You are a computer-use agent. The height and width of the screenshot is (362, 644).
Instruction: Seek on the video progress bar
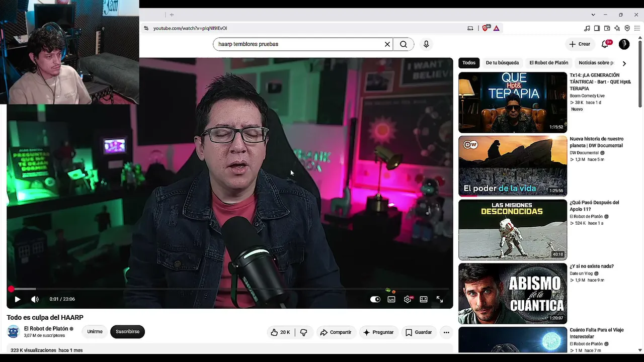[229, 289]
